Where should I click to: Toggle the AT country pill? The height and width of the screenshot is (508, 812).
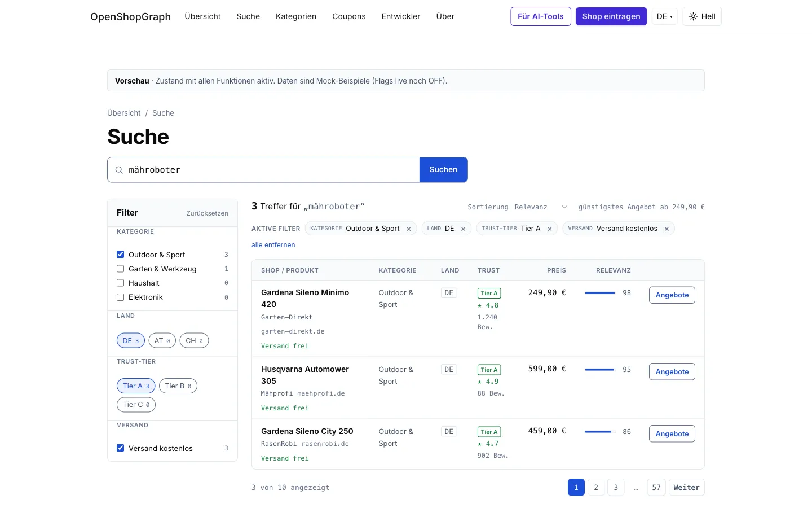coord(162,341)
